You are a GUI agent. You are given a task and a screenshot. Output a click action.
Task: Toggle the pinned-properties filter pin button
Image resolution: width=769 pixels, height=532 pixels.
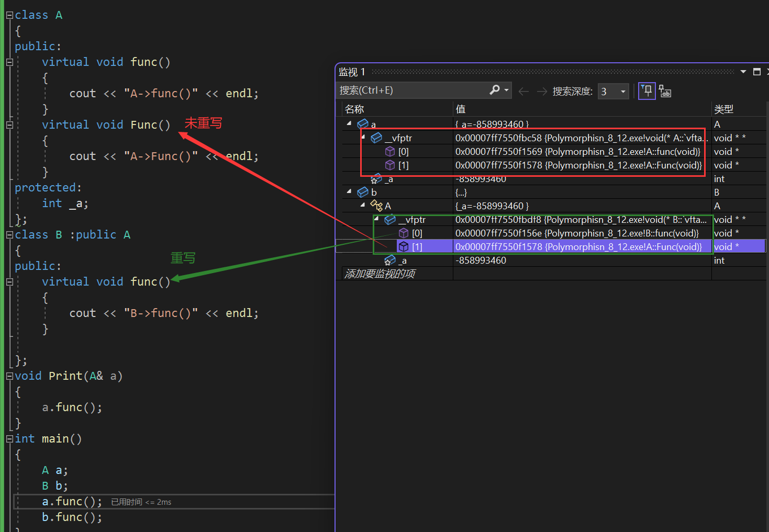[647, 90]
